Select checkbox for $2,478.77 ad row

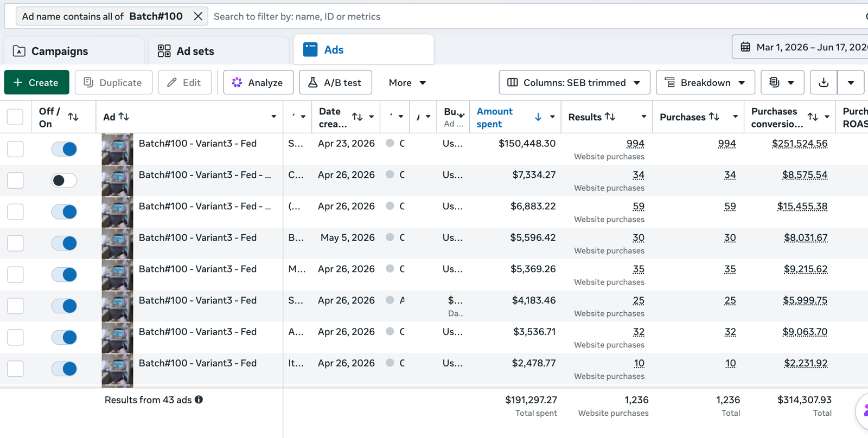(15, 369)
